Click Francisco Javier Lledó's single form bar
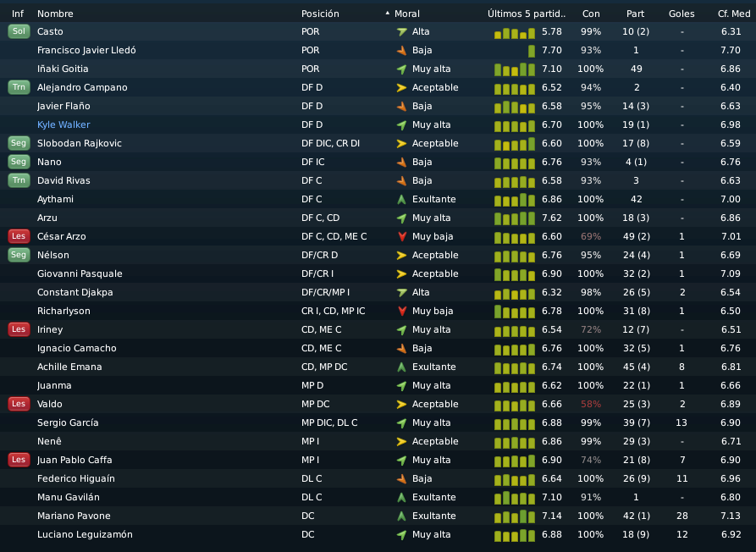This screenshot has width=756, height=552. coord(532,51)
